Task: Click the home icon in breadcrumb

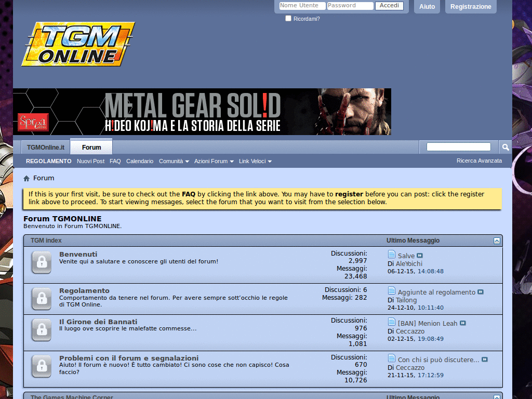Action: tap(26, 179)
